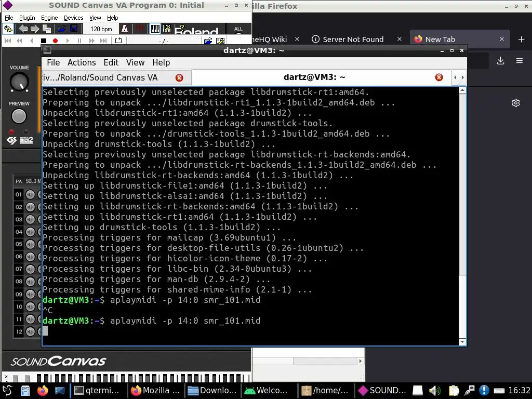The width and height of the screenshot is (532, 399).
Task: Select the Firefox New Tab tab
Action: click(459, 39)
